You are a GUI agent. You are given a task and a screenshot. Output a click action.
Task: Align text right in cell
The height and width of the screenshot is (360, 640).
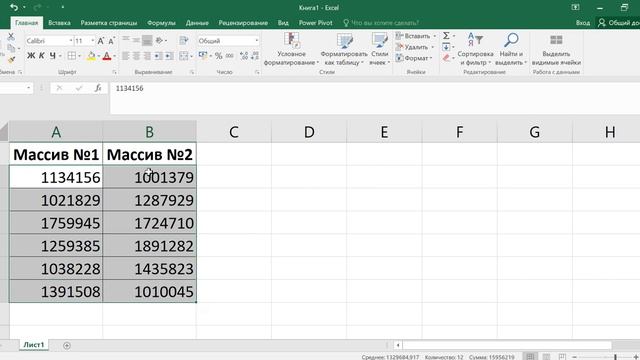147,56
